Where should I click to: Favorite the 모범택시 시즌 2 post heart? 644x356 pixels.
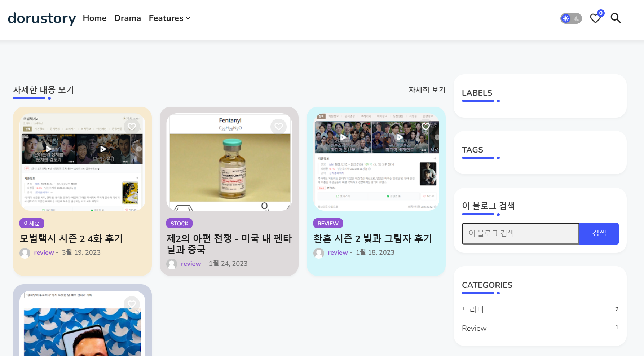tap(132, 127)
